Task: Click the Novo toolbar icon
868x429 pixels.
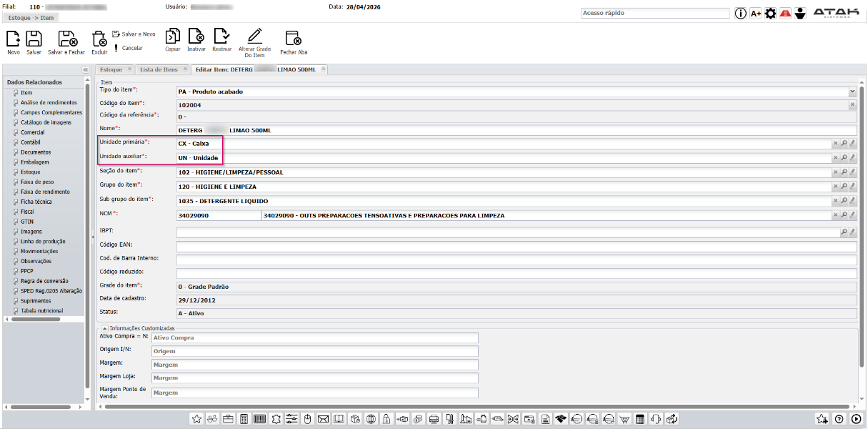Action: (x=14, y=39)
